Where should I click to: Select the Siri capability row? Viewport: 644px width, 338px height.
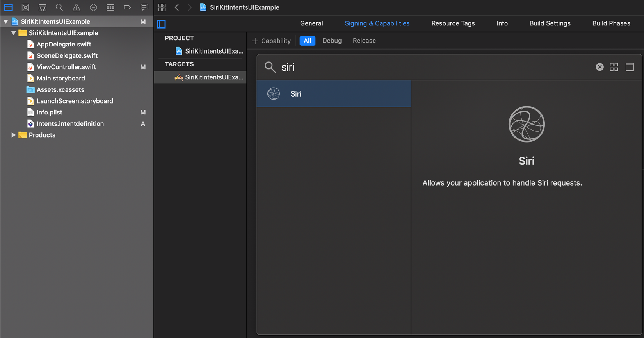click(334, 94)
